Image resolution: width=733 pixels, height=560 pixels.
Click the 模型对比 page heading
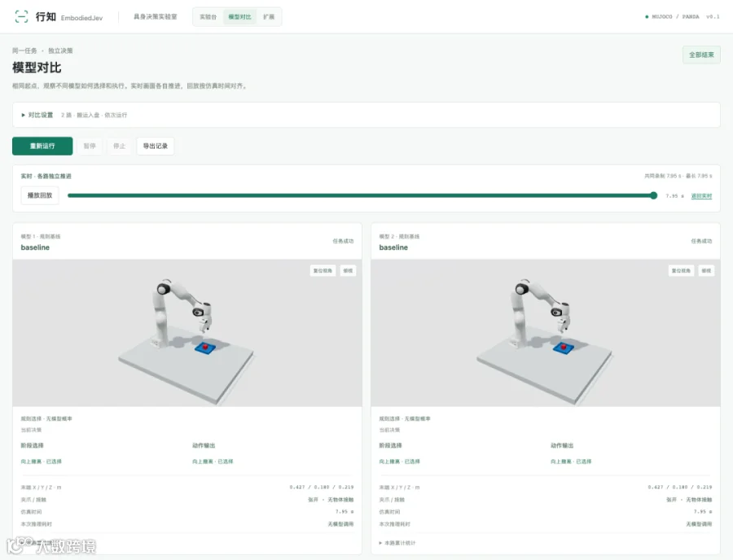tap(37, 68)
